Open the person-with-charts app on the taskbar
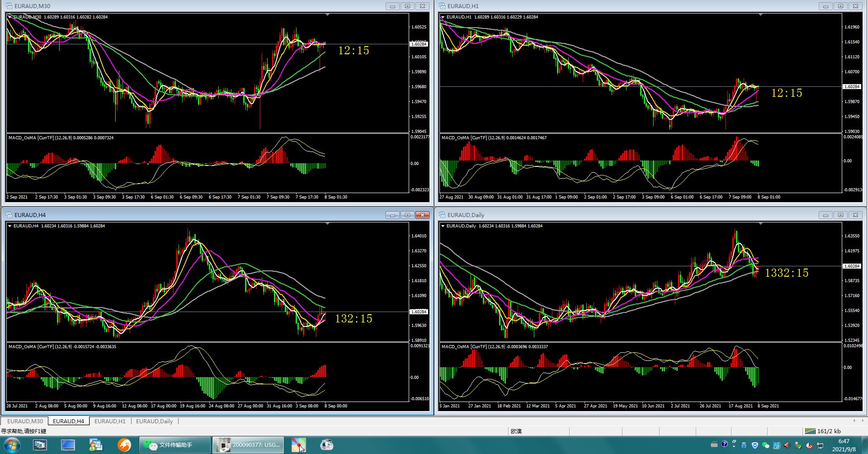This screenshot has width=868, height=454. pyautogui.click(x=96, y=445)
